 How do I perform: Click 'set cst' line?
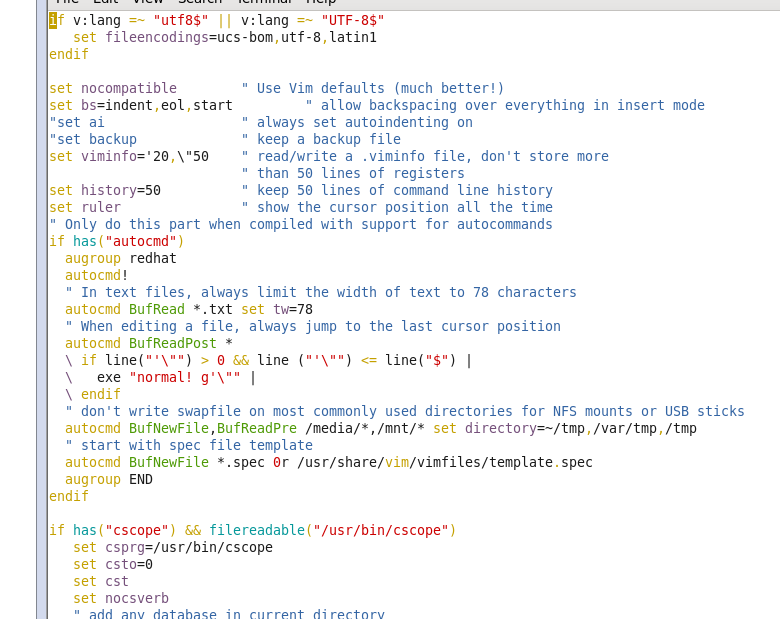101,582
